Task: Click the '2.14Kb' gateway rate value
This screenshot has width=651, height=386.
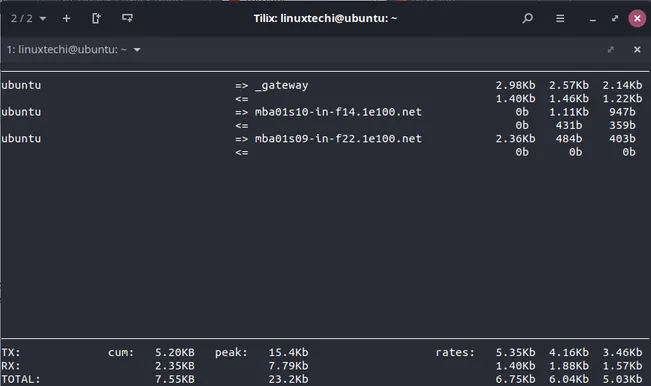Action: pyautogui.click(x=622, y=85)
